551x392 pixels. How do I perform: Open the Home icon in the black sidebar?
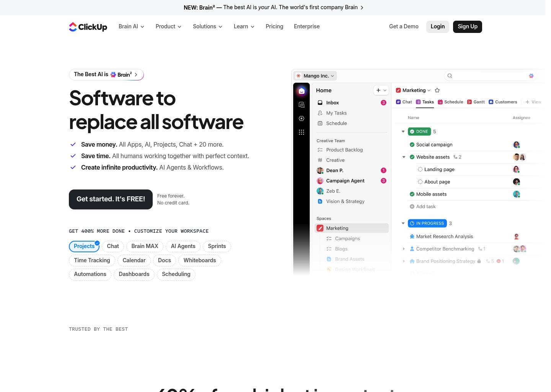(302, 91)
